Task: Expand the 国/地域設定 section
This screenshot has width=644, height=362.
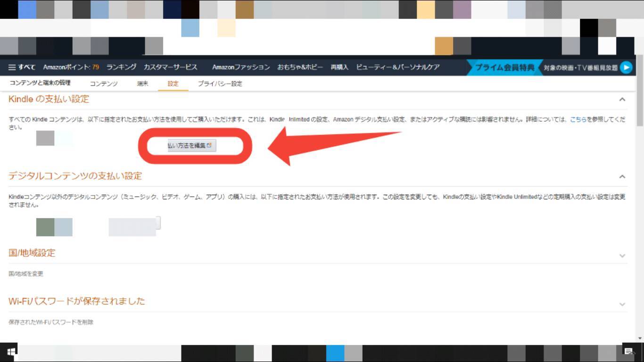Action: coord(622,256)
